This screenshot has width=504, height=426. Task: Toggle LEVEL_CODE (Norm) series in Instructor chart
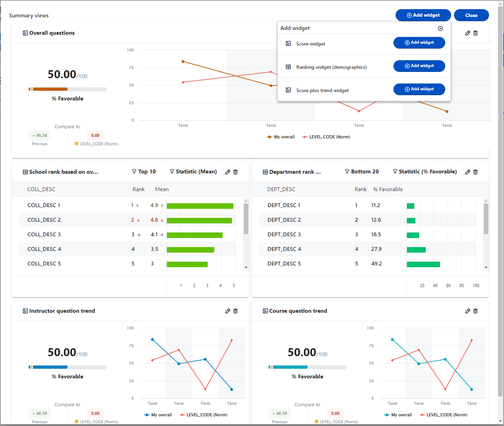(x=203, y=415)
